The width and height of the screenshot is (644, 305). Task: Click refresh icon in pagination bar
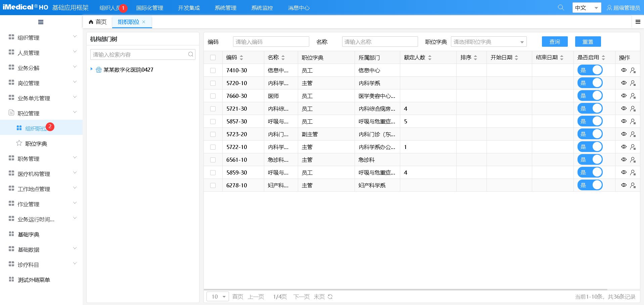pyautogui.click(x=330, y=297)
